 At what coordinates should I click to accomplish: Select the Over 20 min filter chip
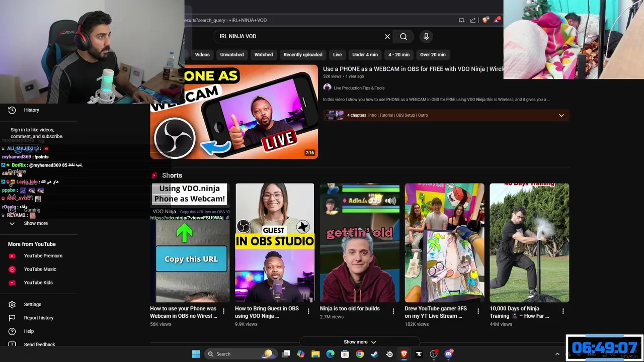tap(433, 55)
